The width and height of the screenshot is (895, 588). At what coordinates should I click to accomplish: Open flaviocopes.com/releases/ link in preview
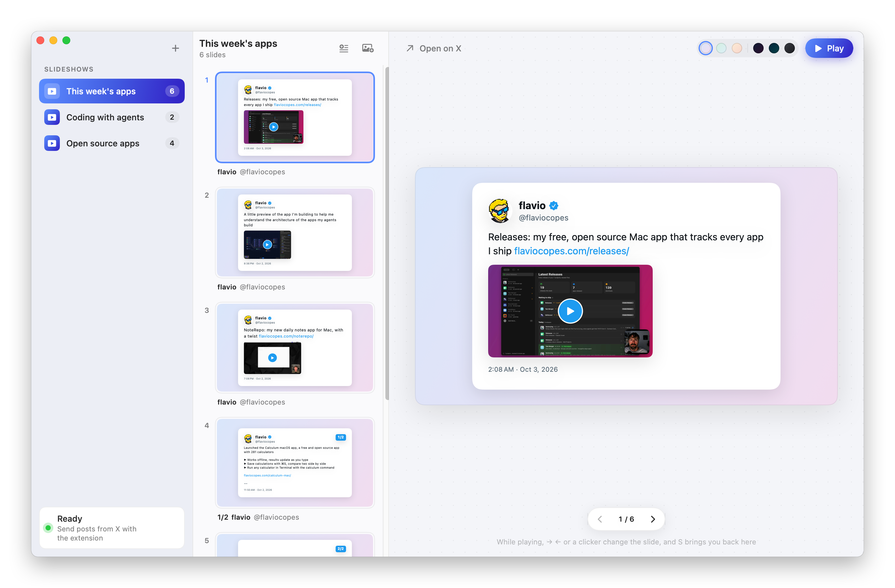coord(571,251)
